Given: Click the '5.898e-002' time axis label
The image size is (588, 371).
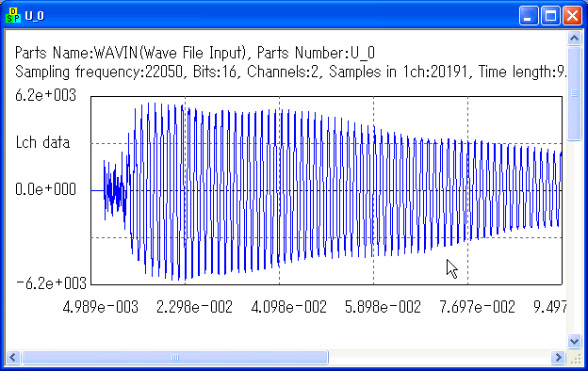Looking at the screenshot, I should pos(383,307).
